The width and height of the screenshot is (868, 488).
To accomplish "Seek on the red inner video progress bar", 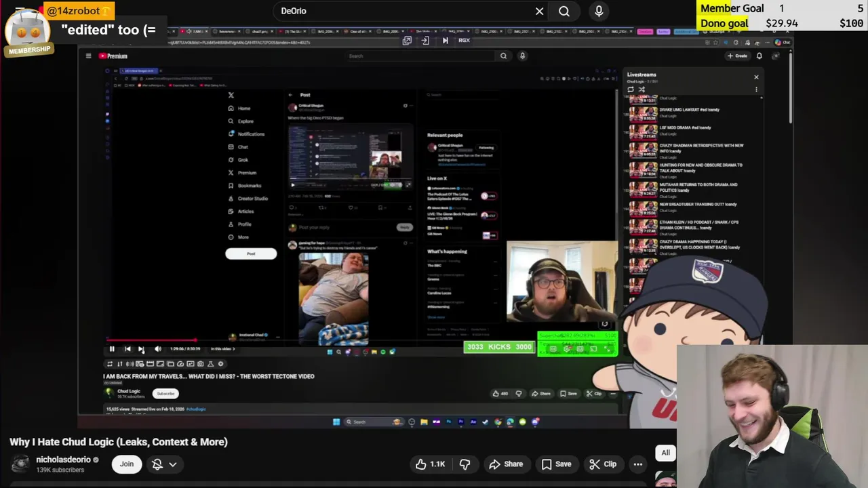I will pos(361,340).
